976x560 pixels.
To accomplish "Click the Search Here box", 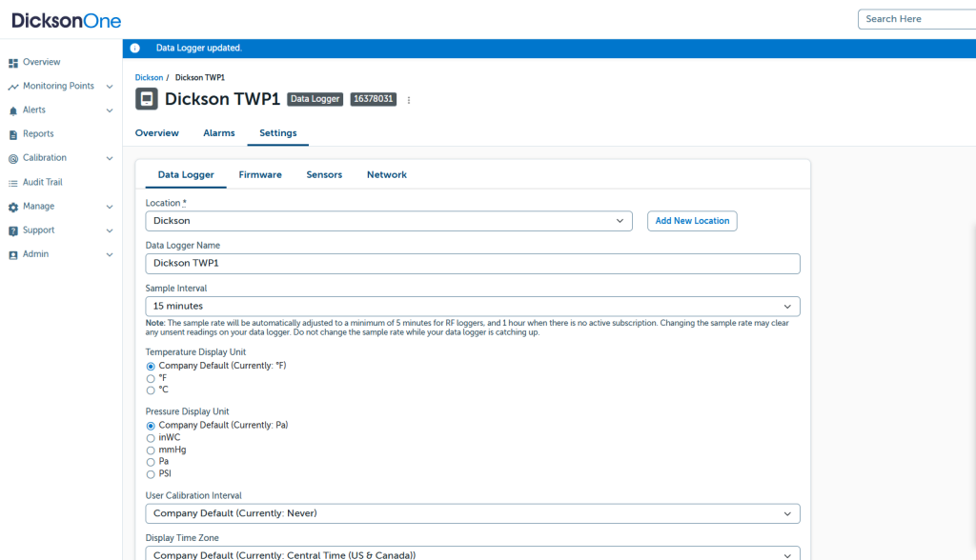I will [915, 19].
